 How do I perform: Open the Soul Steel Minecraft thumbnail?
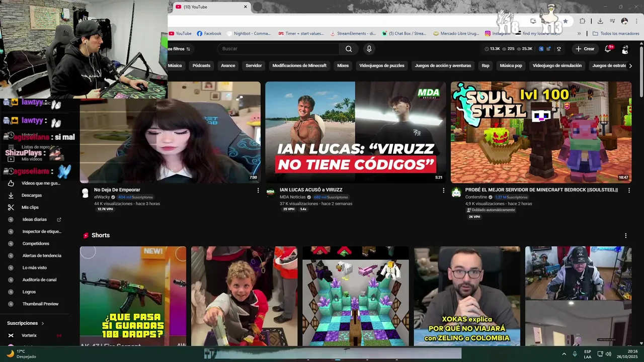click(541, 132)
